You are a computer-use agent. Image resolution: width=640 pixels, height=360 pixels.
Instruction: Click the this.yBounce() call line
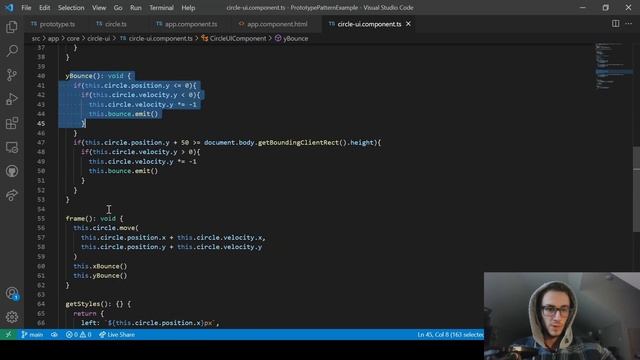click(x=100, y=276)
